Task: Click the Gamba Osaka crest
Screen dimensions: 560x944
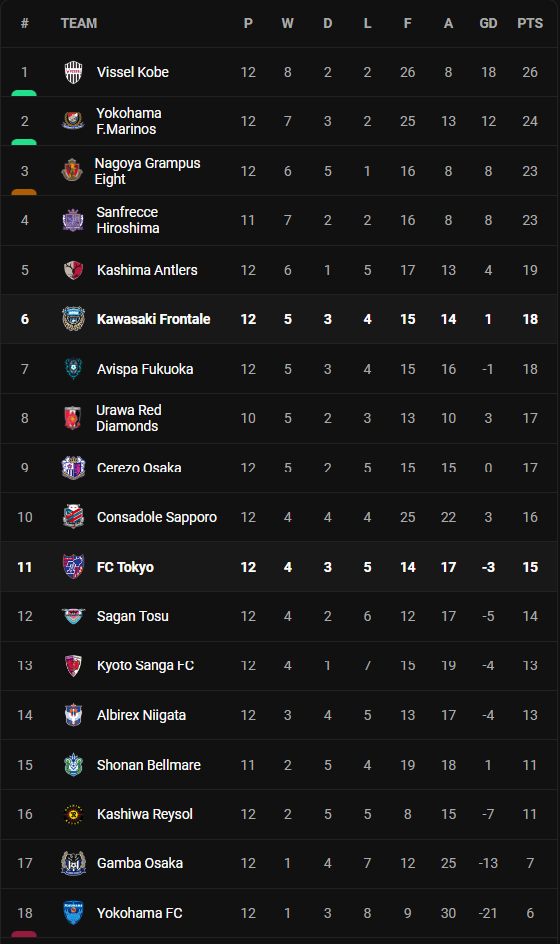Action: coord(73,863)
